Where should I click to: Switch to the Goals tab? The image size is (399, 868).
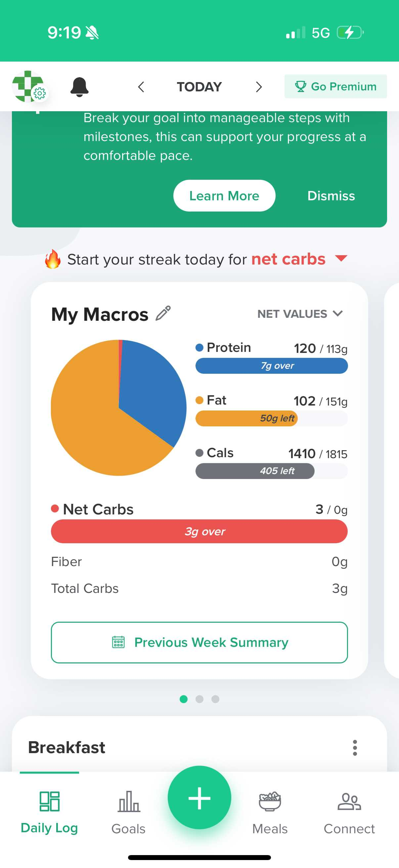129,813
